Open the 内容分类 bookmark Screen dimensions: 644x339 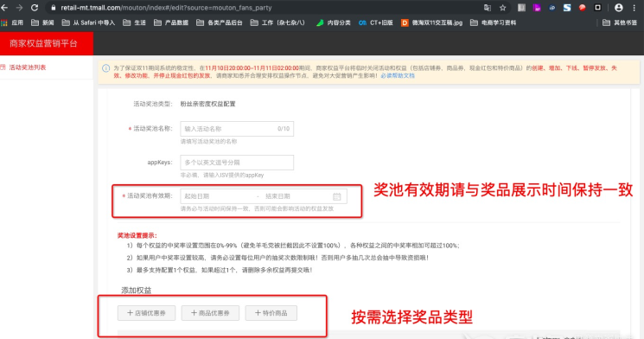333,22
